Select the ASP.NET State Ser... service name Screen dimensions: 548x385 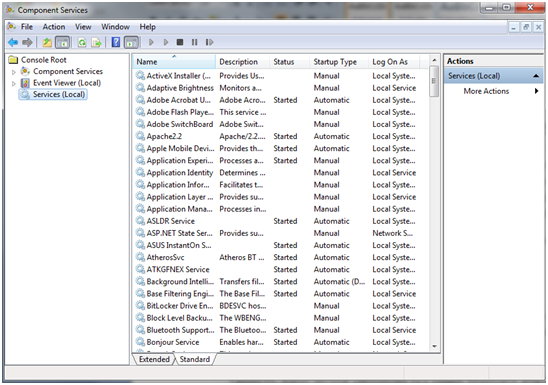coord(179,233)
